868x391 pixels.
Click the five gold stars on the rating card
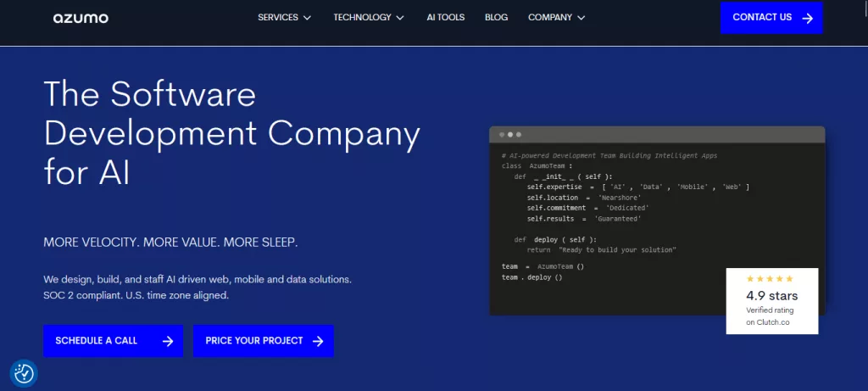[x=770, y=278]
